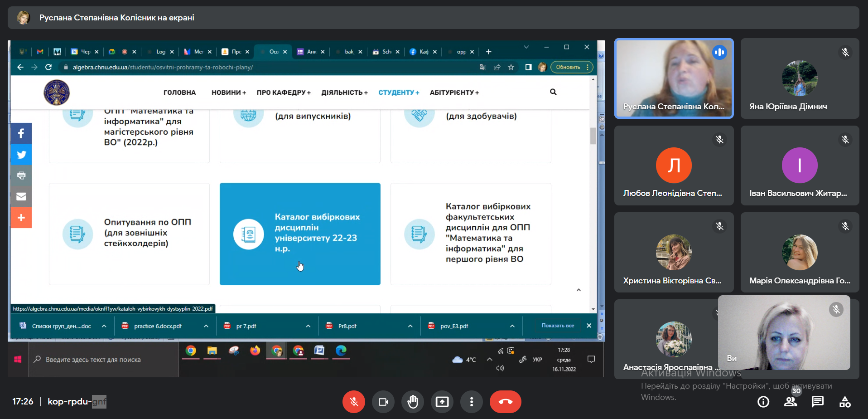Click Показать все downloads button
The image size is (868, 419).
(558, 326)
